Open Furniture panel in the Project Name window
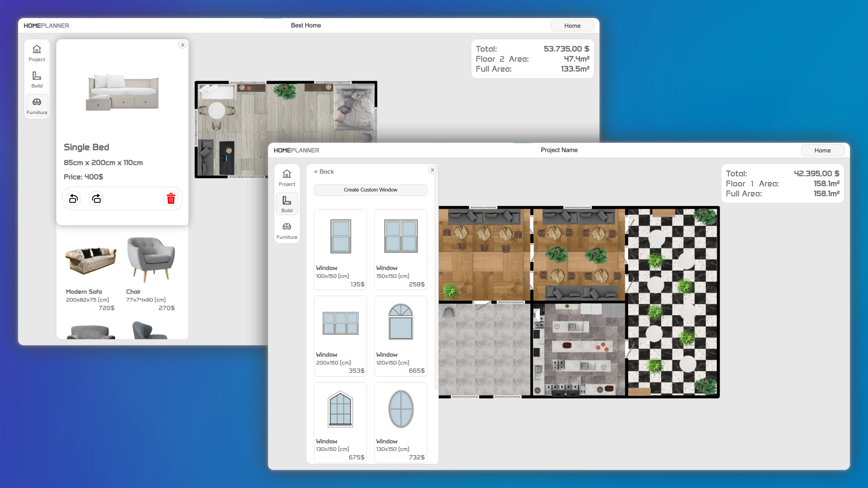Image resolution: width=868 pixels, height=488 pixels. 287,231
